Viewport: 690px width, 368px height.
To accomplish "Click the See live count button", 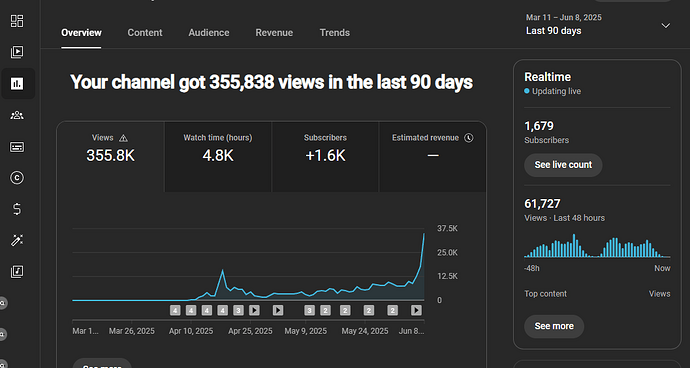I will [x=563, y=165].
